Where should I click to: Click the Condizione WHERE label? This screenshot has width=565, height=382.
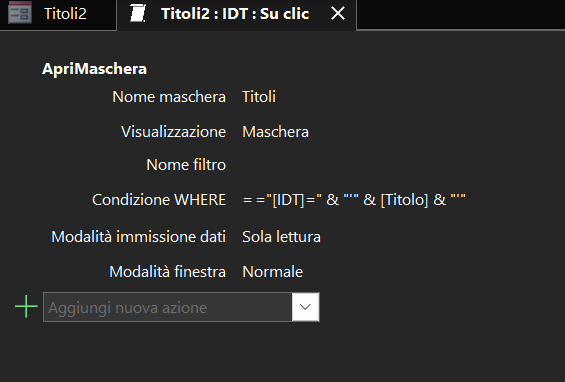tap(159, 200)
